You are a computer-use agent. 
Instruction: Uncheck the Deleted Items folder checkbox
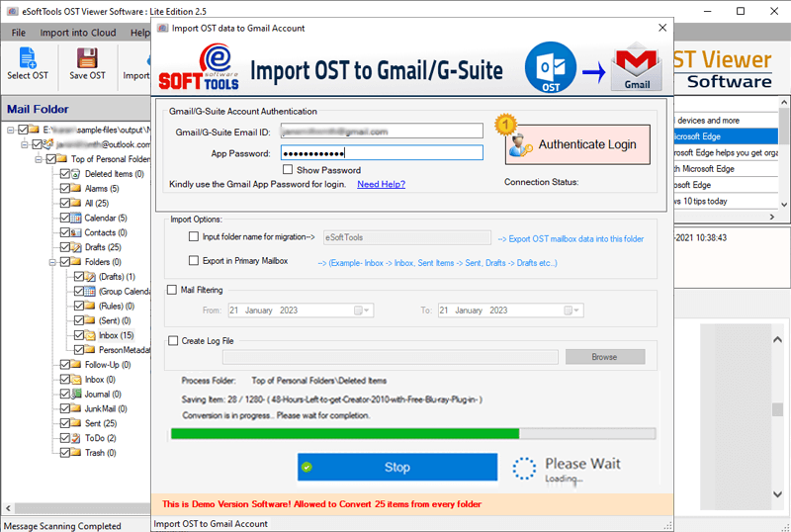tap(64, 174)
